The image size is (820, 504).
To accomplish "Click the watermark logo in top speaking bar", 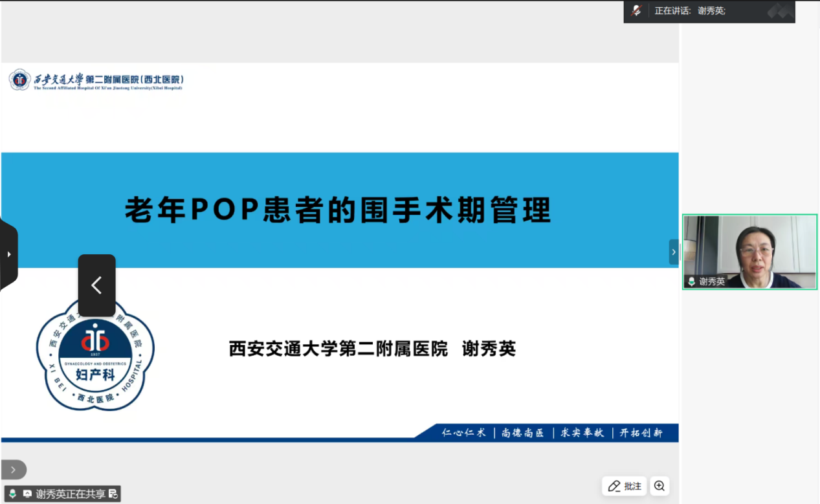I will (780, 11).
